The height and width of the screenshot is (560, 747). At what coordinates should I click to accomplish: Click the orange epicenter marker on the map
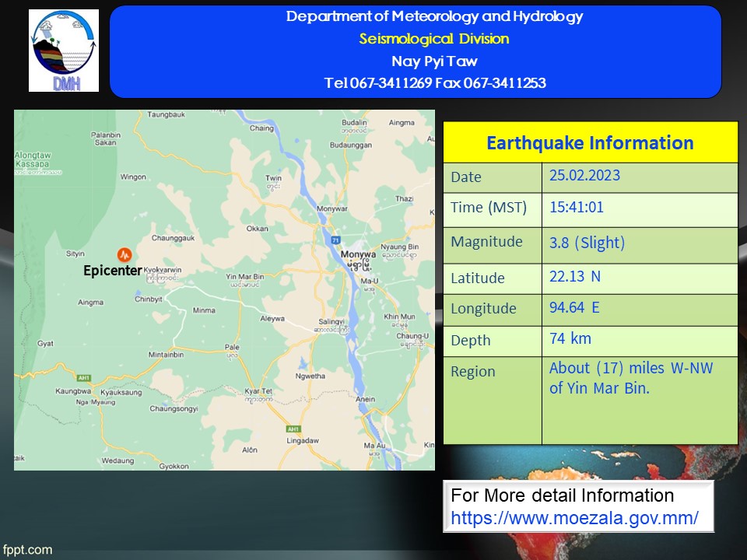click(124, 255)
